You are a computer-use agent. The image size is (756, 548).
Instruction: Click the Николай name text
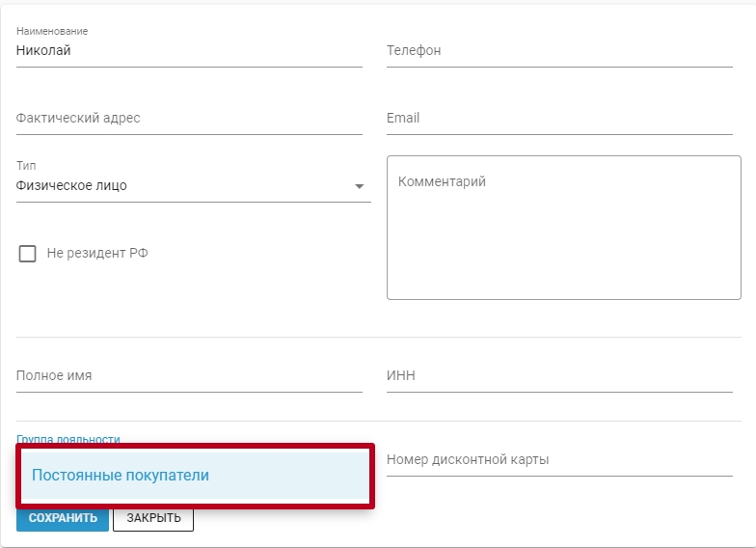coord(43,50)
